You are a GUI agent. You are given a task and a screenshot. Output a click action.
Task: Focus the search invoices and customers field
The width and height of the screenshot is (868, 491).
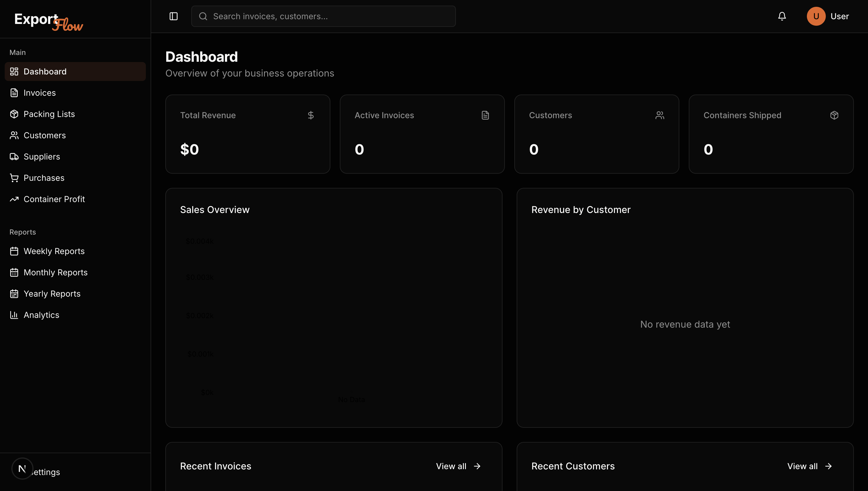click(x=324, y=16)
